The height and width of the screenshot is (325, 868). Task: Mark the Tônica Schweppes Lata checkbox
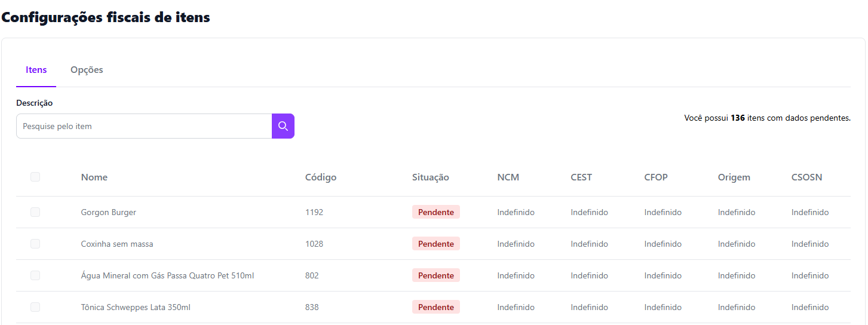(35, 307)
